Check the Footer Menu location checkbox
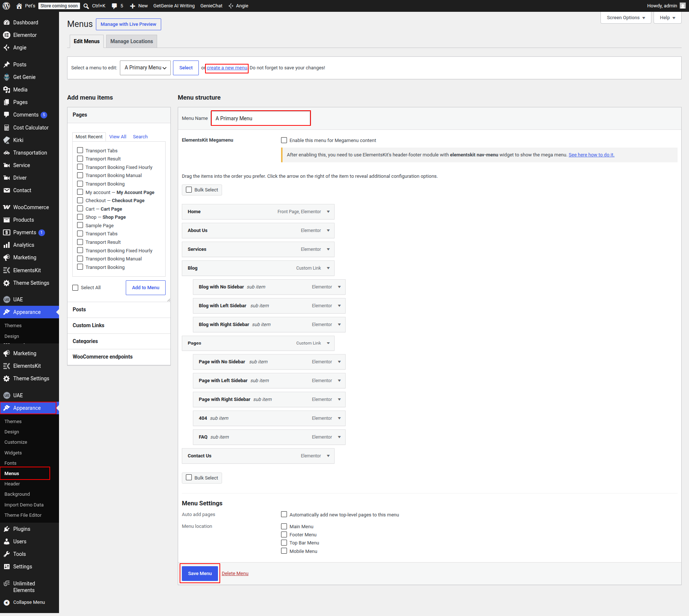The width and height of the screenshot is (689, 616). point(284,534)
